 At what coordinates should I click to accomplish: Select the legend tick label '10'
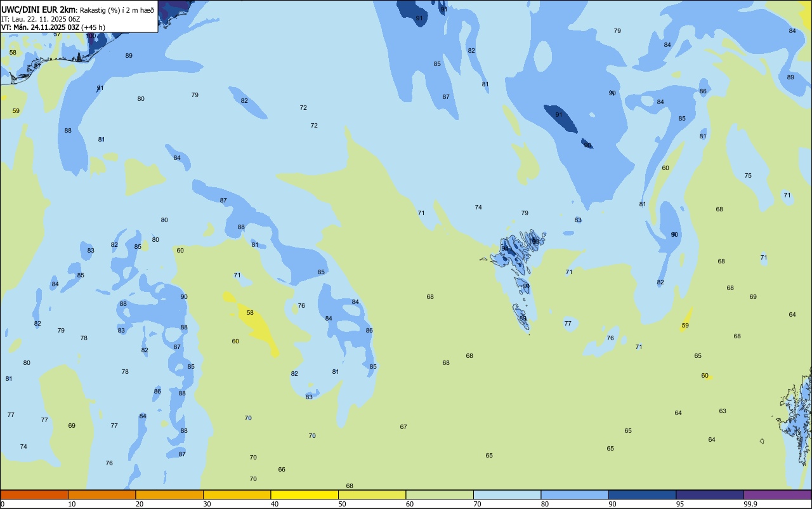point(72,504)
